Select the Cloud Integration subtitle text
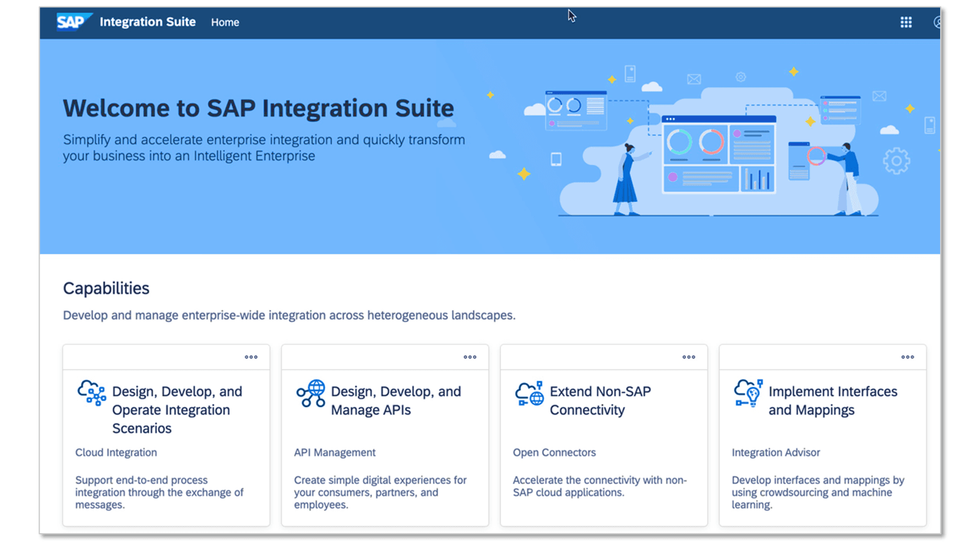This screenshot has height=546, width=980. pyautogui.click(x=116, y=452)
